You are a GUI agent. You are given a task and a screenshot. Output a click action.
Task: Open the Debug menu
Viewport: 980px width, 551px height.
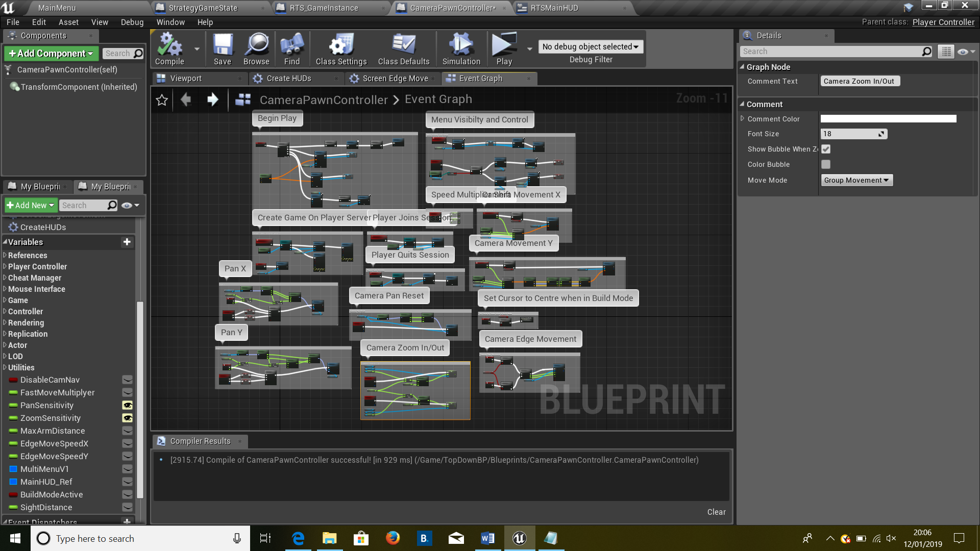(x=132, y=22)
